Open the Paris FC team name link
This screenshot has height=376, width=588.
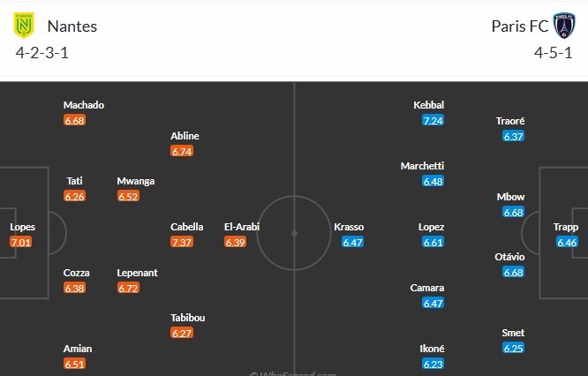pos(519,26)
